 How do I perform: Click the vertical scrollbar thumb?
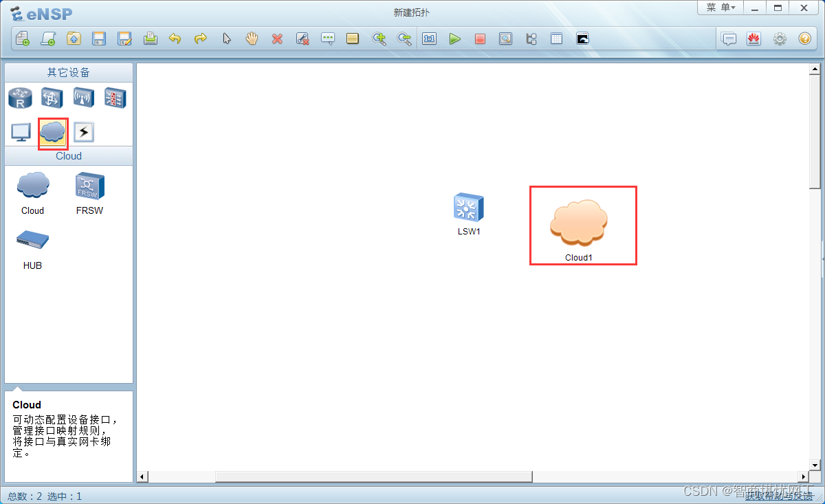click(x=815, y=131)
